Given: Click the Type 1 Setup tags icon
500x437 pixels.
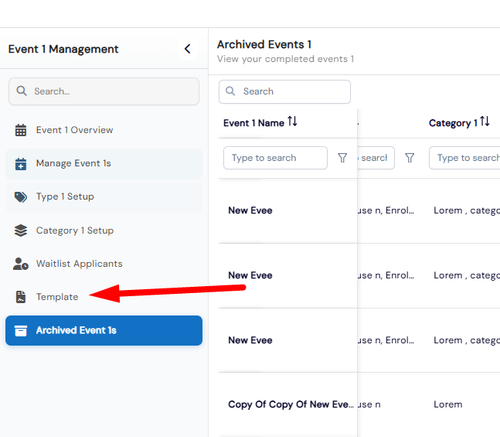Looking at the screenshot, I should (x=21, y=197).
